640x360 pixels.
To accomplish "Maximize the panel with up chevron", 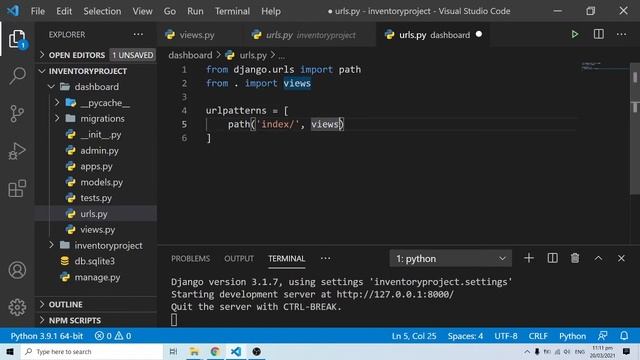I will 598,258.
